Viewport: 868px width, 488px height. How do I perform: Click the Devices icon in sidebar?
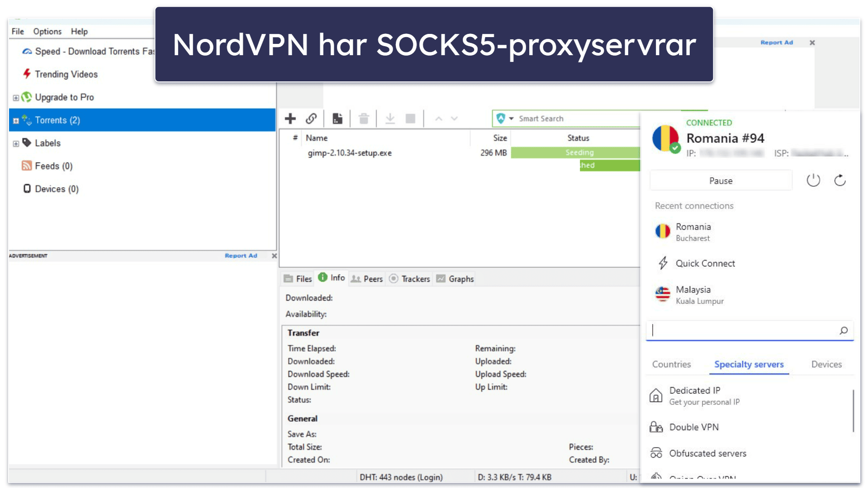[x=27, y=189]
